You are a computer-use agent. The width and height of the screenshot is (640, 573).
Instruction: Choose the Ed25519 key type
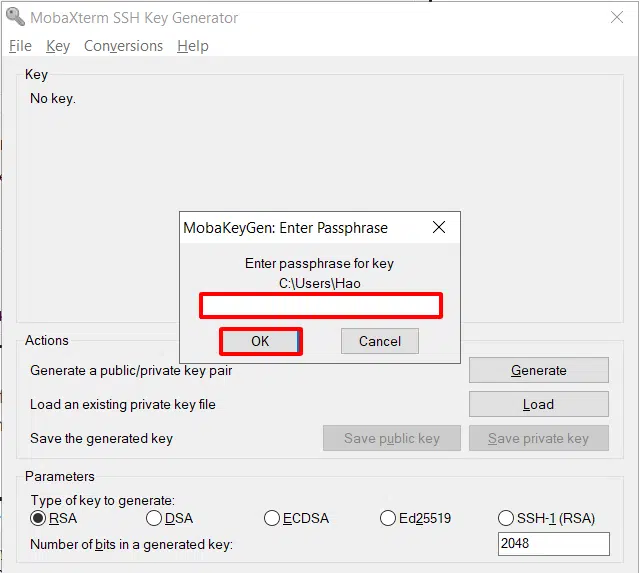click(388, 518)
